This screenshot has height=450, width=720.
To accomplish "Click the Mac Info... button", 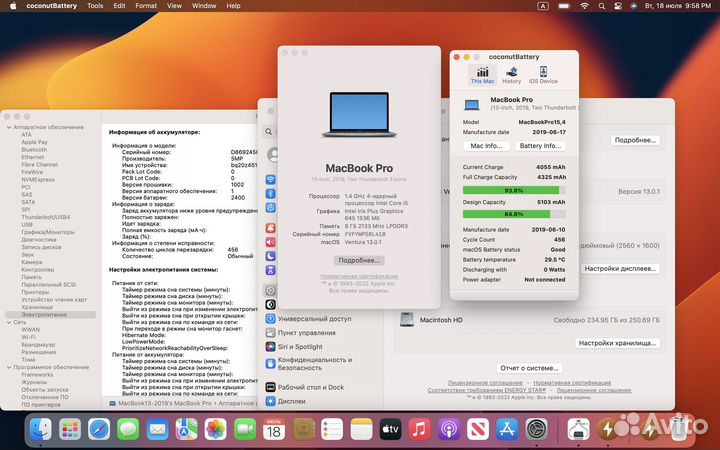I will tap(486, 146).
